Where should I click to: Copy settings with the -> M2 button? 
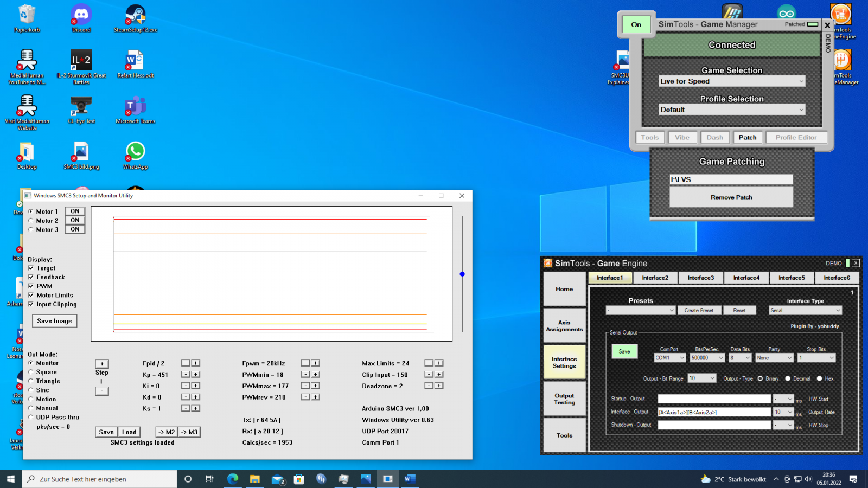pos(167,432)
